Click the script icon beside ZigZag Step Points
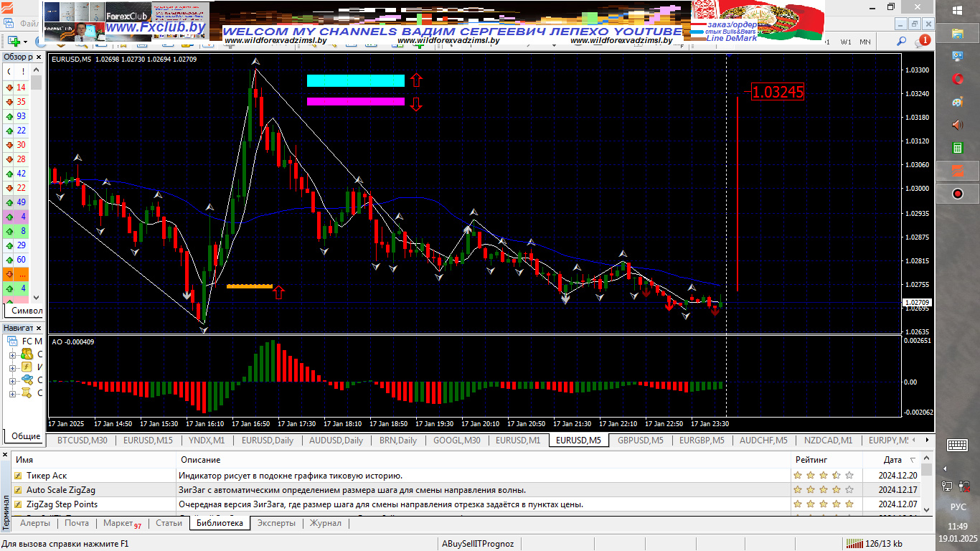 coord(17,504)
